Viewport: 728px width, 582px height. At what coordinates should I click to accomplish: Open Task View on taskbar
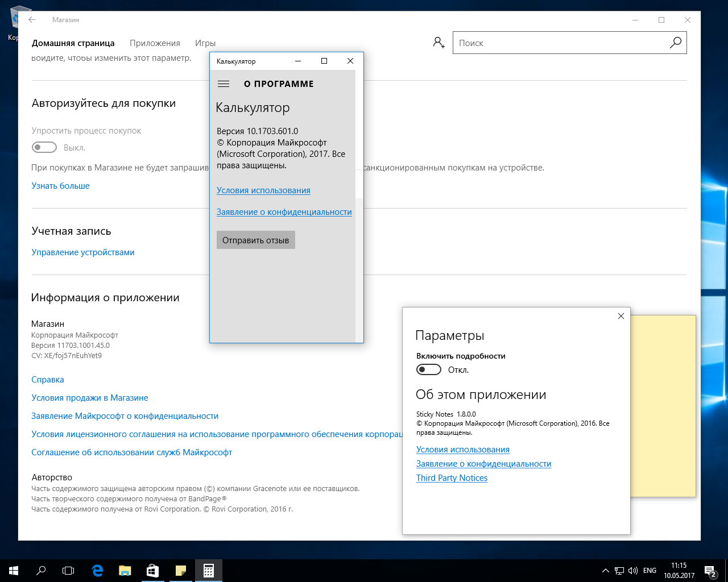coord(68,571)
